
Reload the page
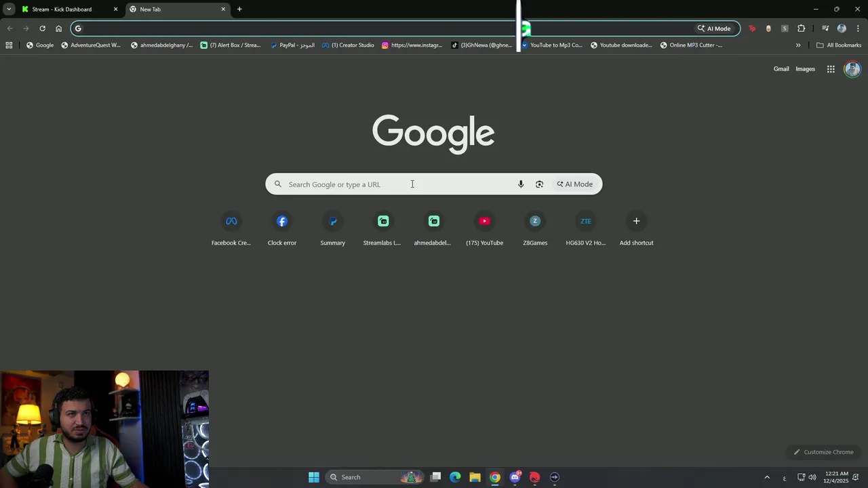pyautogui.click(x=42, y=28)
